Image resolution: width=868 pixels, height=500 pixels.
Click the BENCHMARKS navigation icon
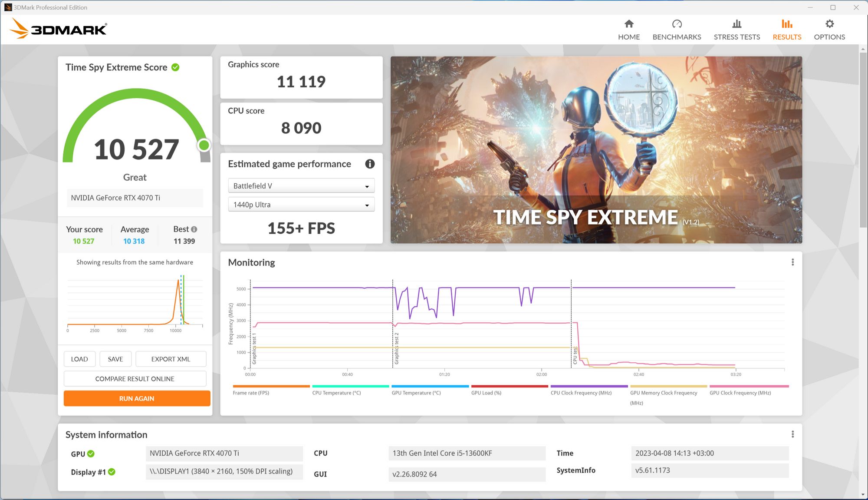click(677, 23)
